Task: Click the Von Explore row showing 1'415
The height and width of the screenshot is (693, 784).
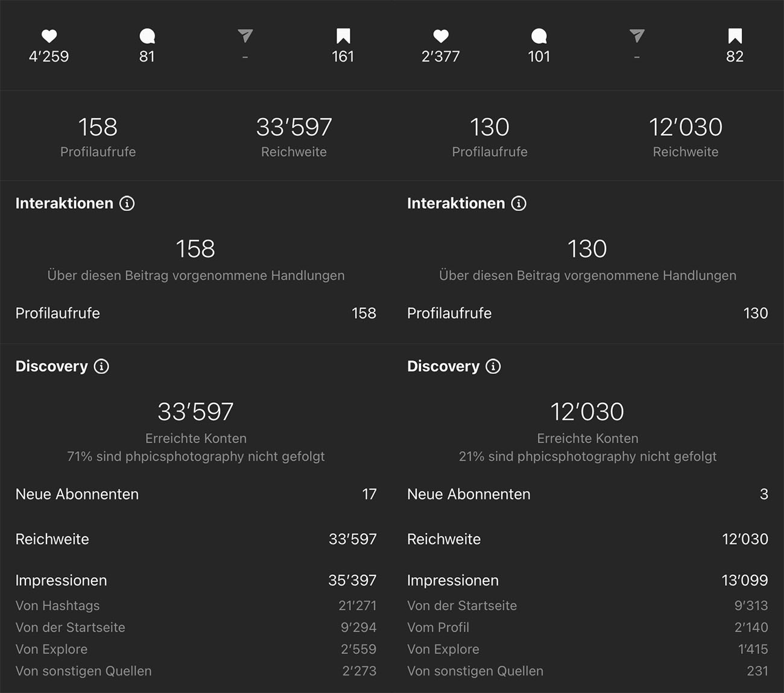Action: 588,649
